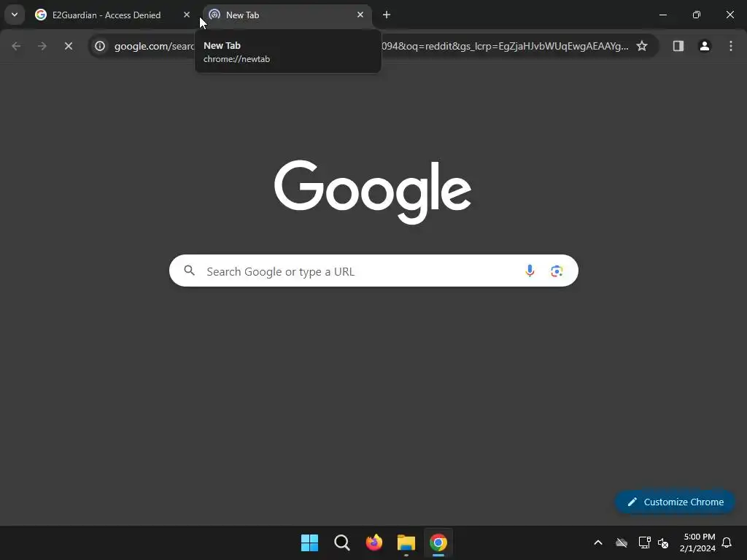Screen dimensions: 747x560
Task: Close the E2Guardian - Access Denied tab
Action: pyautogui.click(x=187, y=15)
